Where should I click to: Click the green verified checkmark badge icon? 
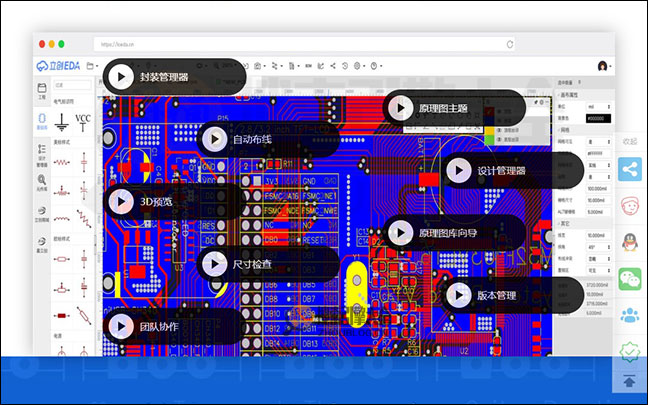click(x=630, y=351)
